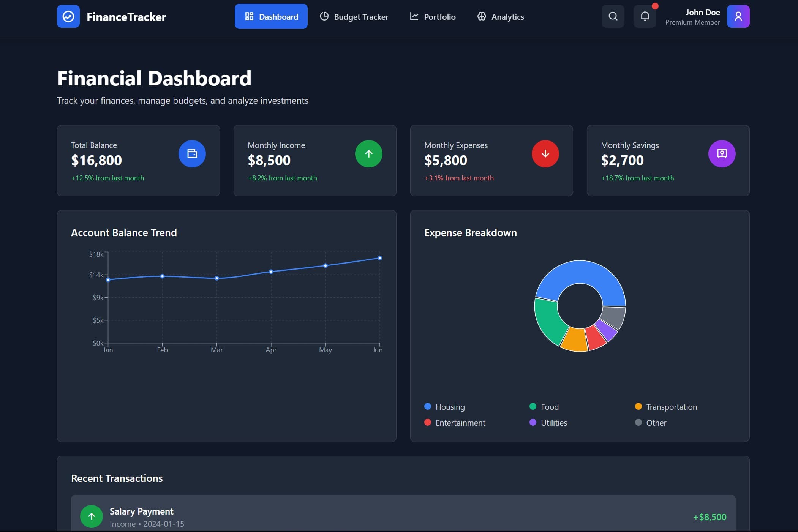The image size is (798, 532).
Task: Select the Dashboard navigation button
Action: point(271,16)
